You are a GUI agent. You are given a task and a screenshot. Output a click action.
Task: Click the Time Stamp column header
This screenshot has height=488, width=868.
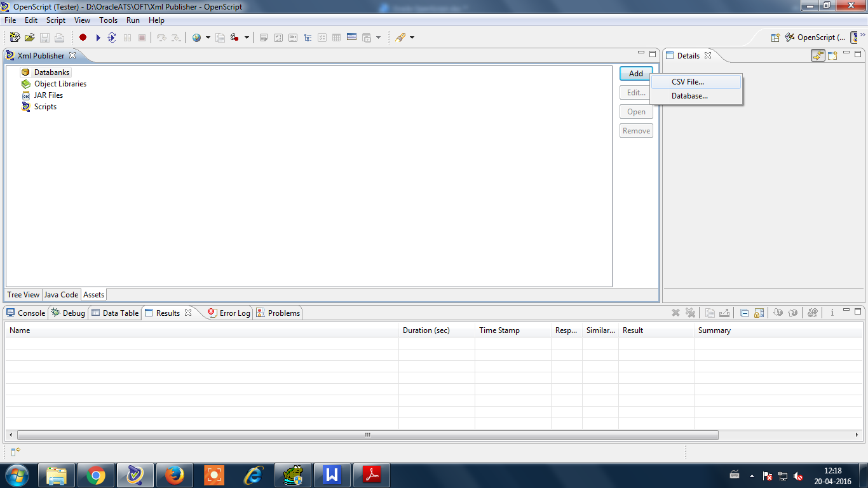pyautogui.click(x=513, y=330)
